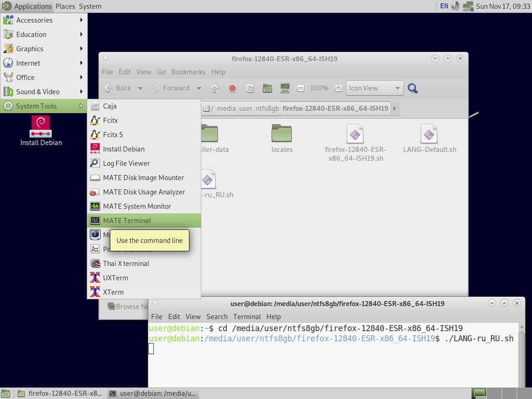Reload the current folder
Viewport: 532px width, 399px height.
[x=250, y=88]
